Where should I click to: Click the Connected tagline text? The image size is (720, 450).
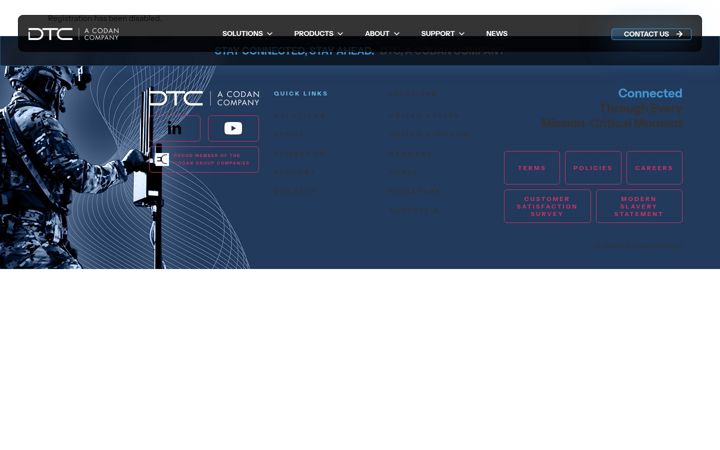pos(650,93)
